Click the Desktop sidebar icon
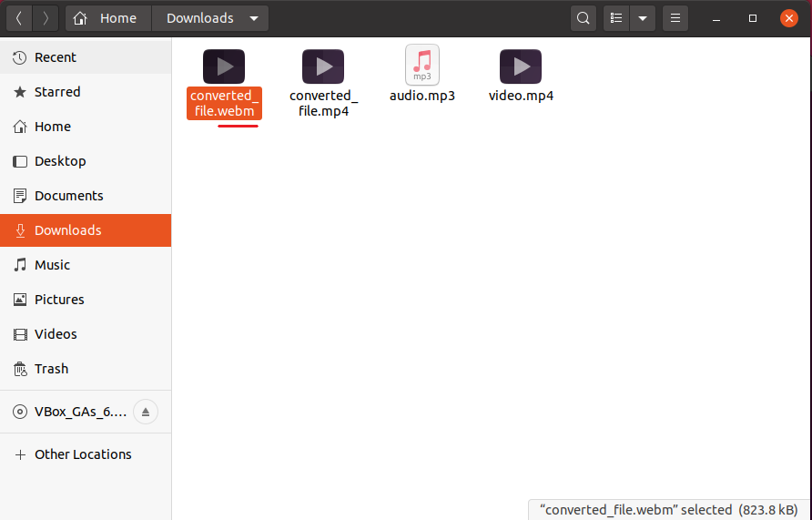 point(20,161)
